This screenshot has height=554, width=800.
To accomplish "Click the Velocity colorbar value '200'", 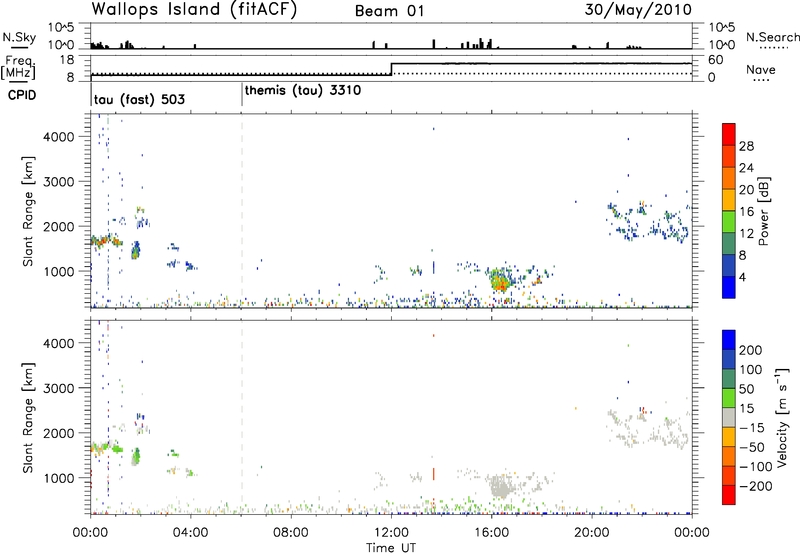I will pos(751,350).
